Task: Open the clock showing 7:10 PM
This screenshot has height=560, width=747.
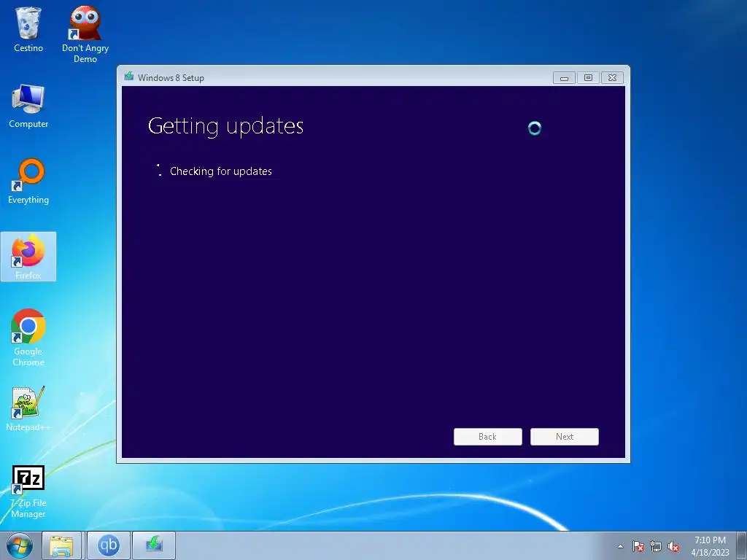Action: pyautogui.click(x=710, y=545)
